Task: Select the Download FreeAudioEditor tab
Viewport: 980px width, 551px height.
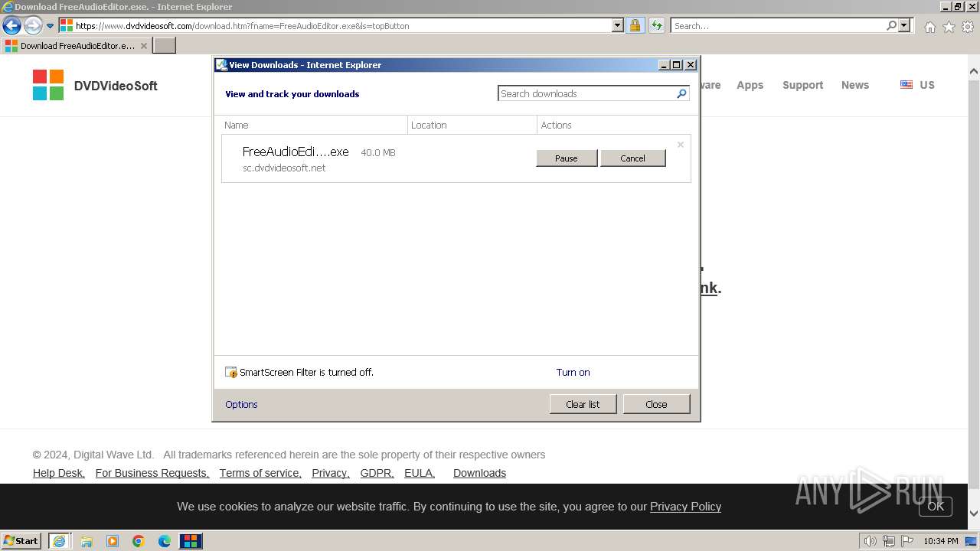Action: pos(76,46)
